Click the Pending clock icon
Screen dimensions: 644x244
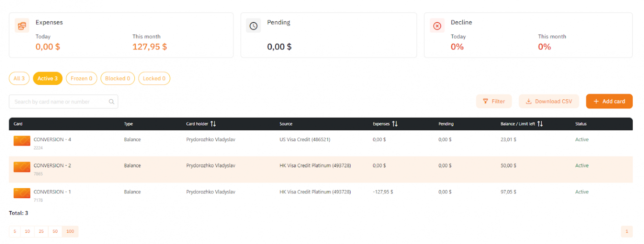click(x=253, y=25)
